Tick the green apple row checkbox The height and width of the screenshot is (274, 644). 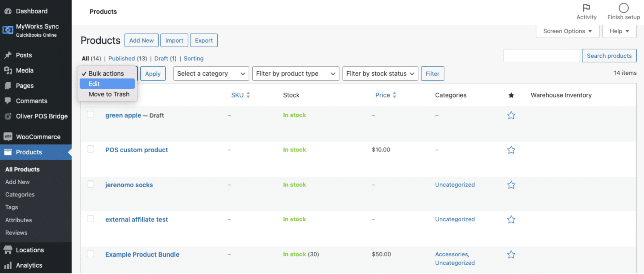90,115
